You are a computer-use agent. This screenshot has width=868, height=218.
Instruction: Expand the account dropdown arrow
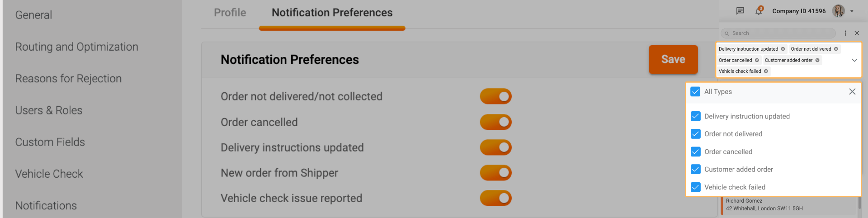point(852,11)
